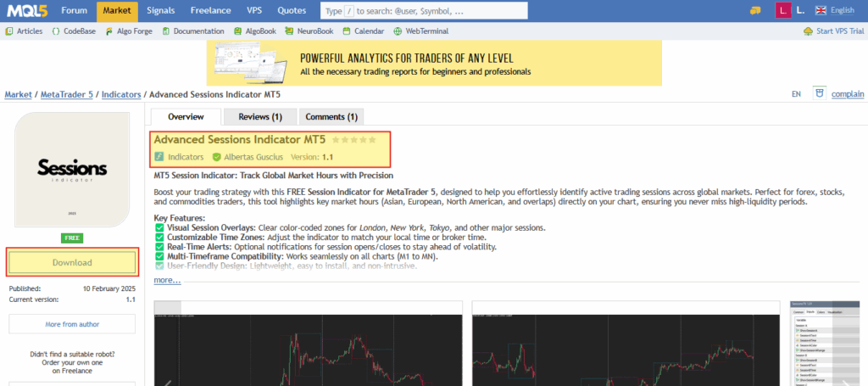
Task: Open the Signals menu item
Action: [161, 11]
